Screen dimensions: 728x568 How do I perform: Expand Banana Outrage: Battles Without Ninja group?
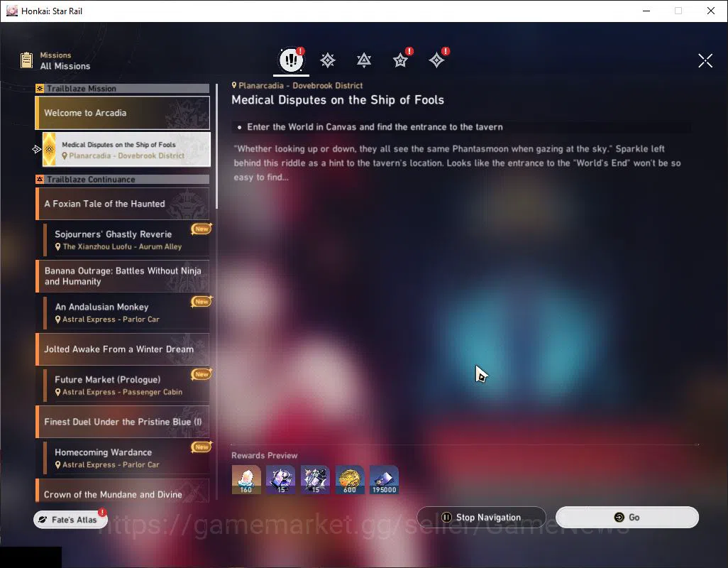[123, 276]
